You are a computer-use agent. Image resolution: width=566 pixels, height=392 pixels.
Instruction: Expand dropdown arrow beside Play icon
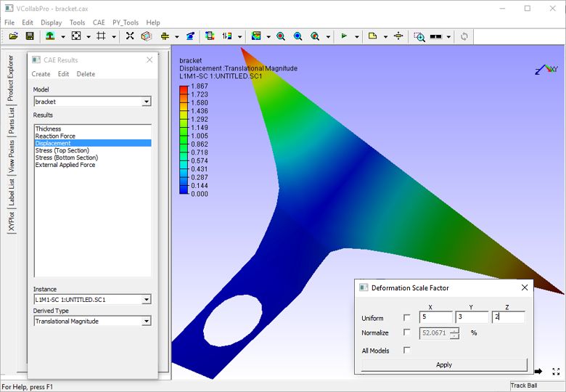point(356,36)
